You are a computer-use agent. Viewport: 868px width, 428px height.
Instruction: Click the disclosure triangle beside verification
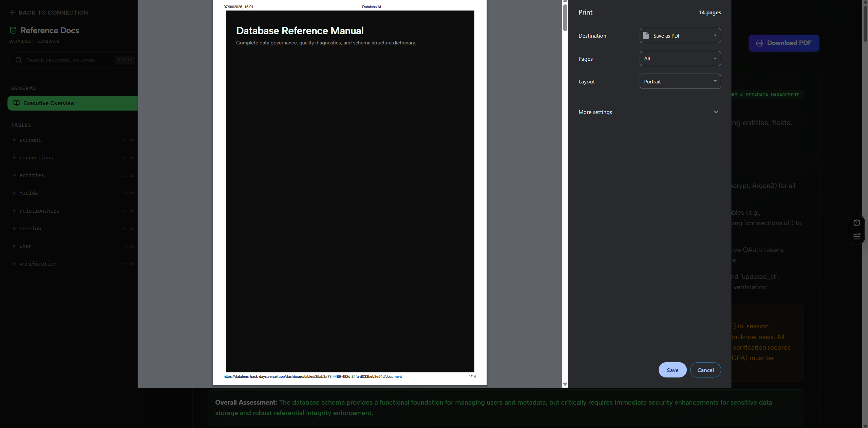click(15, 264)
